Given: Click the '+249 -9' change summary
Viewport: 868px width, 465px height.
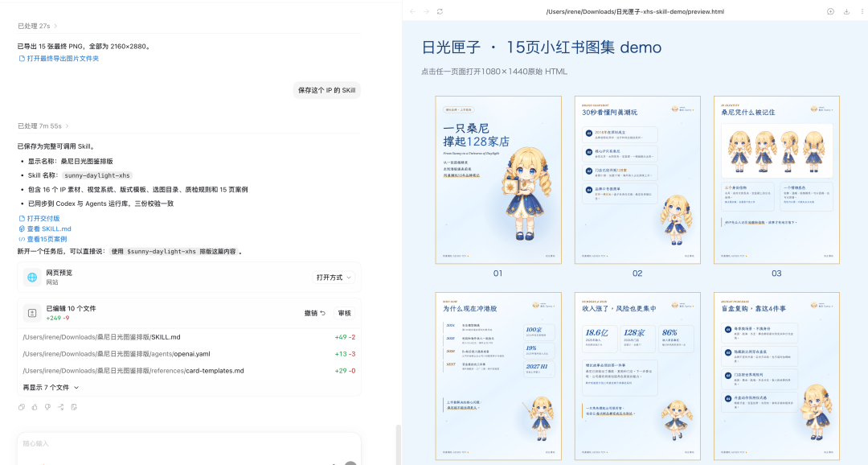Looking at the screenshot, I should [58, 318].
